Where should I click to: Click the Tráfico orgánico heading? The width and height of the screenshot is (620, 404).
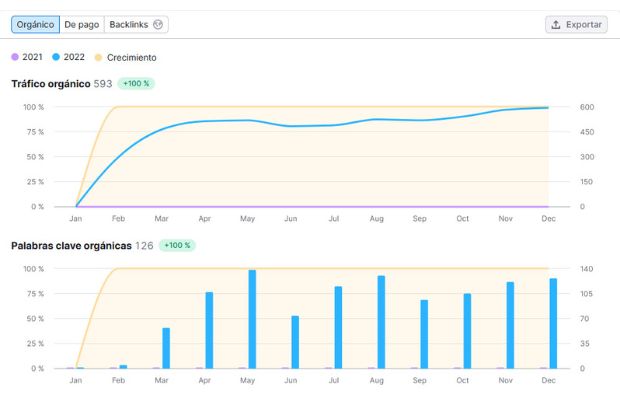51,84
